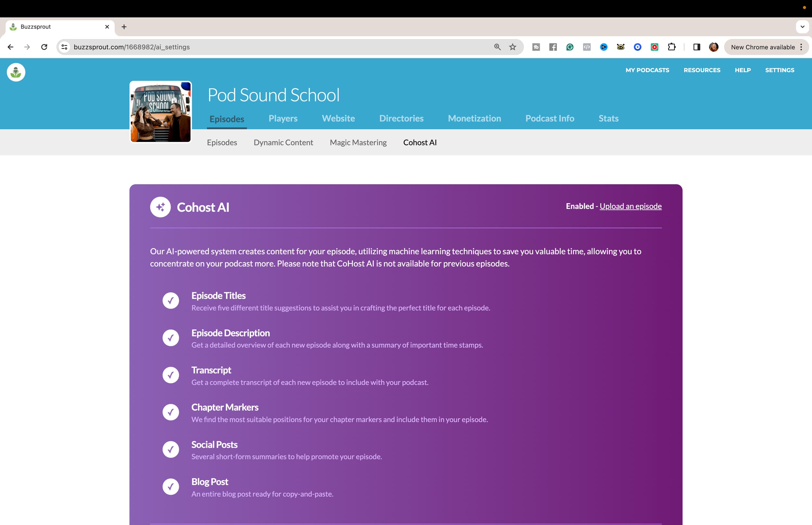The height and width of the screenshot is (525, 812).
Task: Open a new browser tab
Action: [124, 27]
